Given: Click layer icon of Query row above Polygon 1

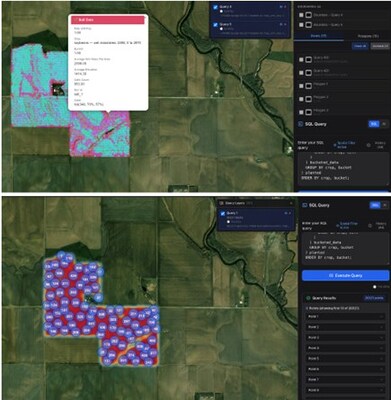Looking at the screenshot, I should tap(309, 73).
